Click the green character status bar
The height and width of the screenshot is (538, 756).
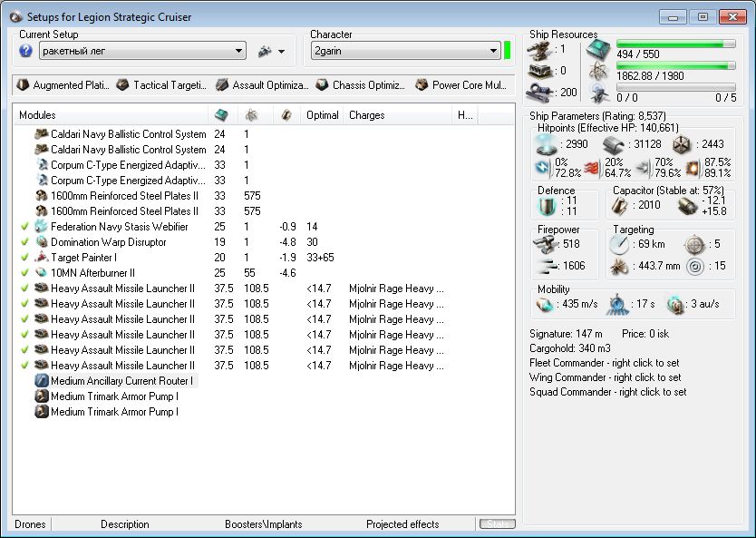click(508, 51)
